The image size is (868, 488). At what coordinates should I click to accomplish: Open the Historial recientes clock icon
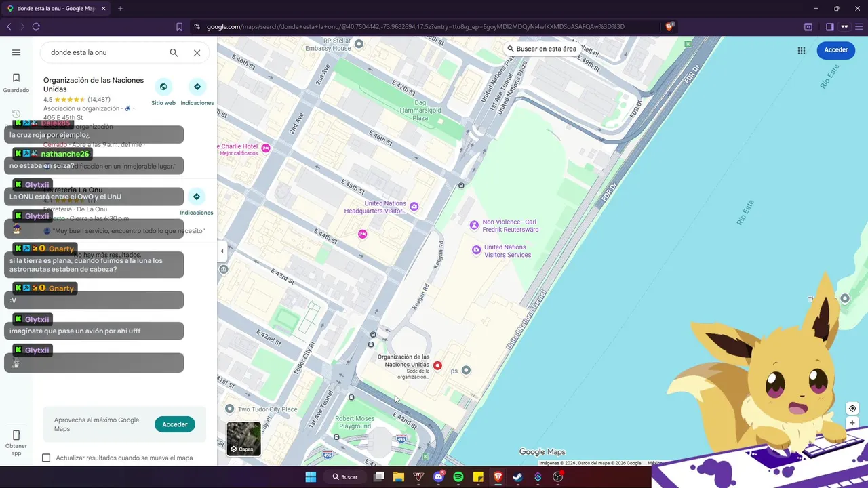16,114
